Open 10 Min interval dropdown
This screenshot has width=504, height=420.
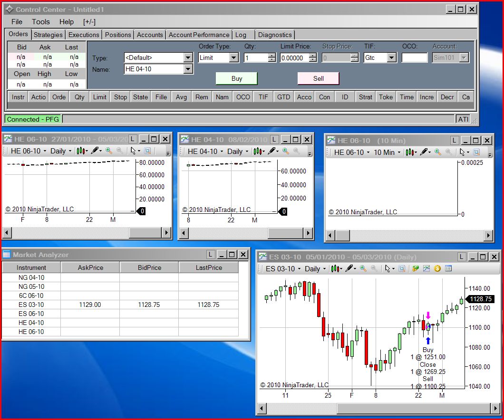click(387, 152)
